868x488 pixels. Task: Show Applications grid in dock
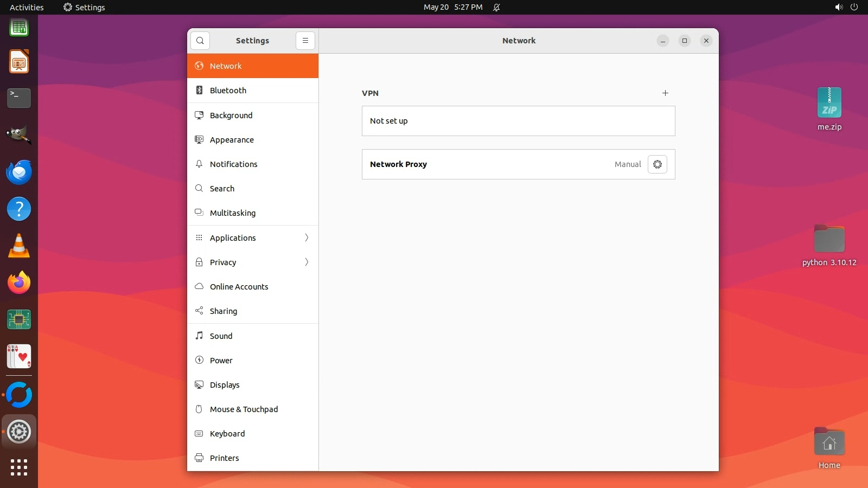19,467
